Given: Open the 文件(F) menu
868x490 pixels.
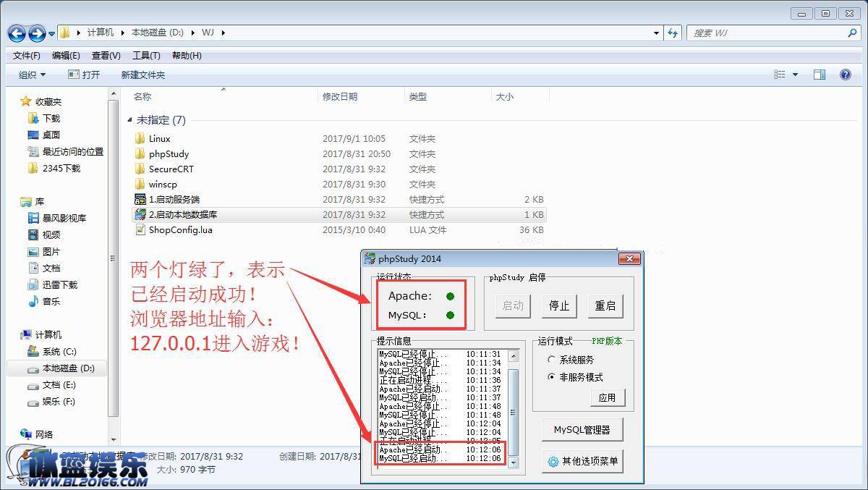Looking at the screenshot, I should 27,56.
